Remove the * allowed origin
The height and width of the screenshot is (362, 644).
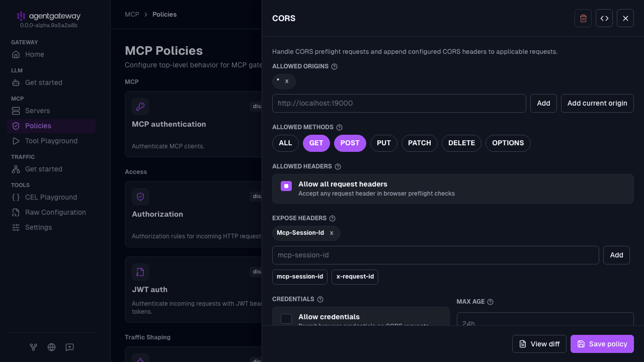tap(287, 81)
